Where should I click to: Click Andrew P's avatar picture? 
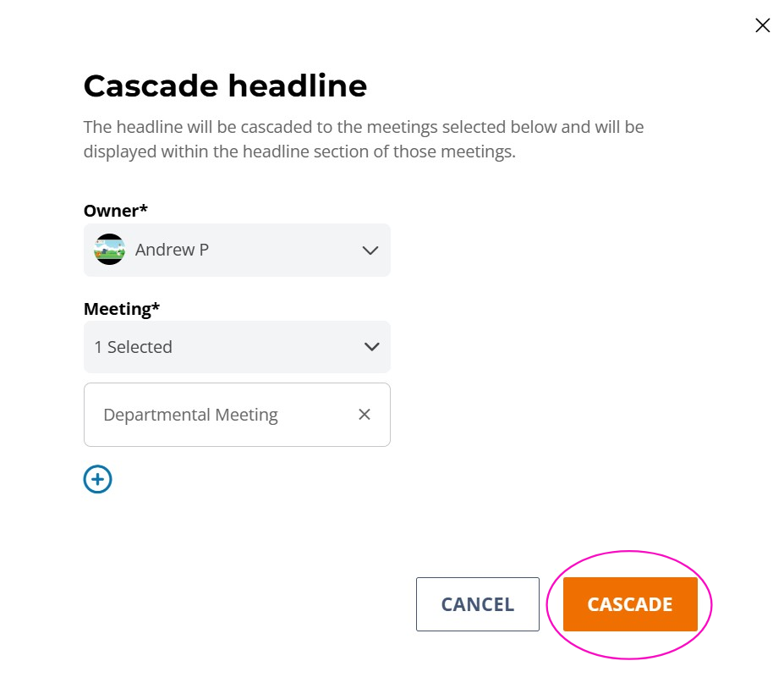pos(109,249)
